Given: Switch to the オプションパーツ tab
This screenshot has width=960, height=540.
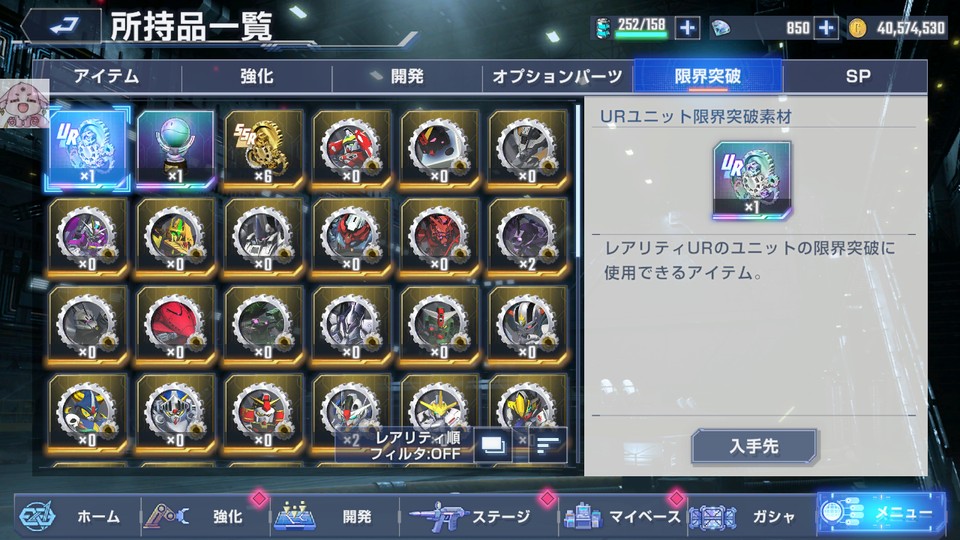Looking at the screenshot, I should (557, 77).
